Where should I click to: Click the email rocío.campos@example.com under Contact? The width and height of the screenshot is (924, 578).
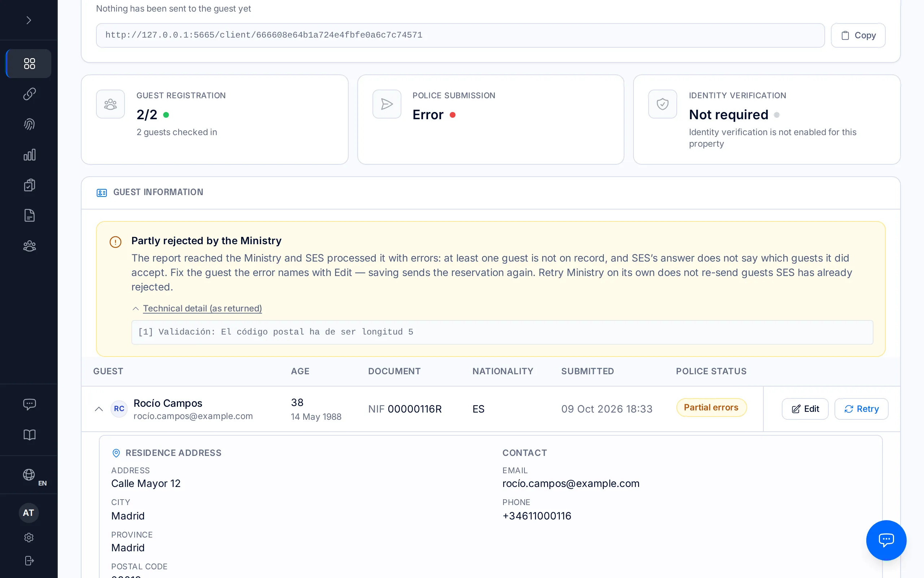pyautogui.click(x=570, y=483)
